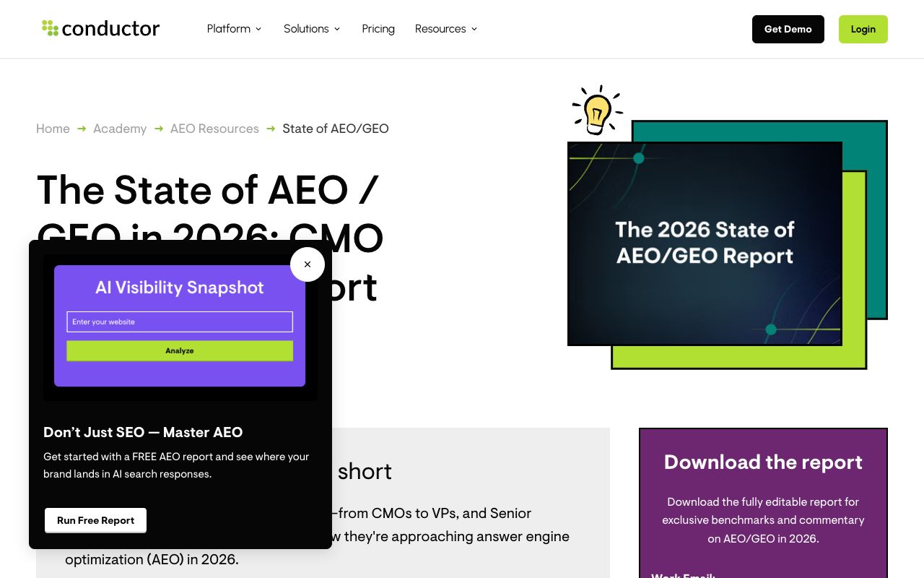Click the AI Visibility Snapshot title
Viewport: 924px width, 578px height.
[x=180, y=288]
